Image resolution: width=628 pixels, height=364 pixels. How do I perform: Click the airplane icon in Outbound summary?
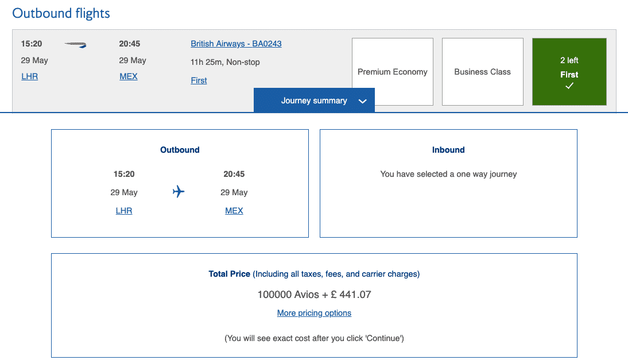point(179,192)
